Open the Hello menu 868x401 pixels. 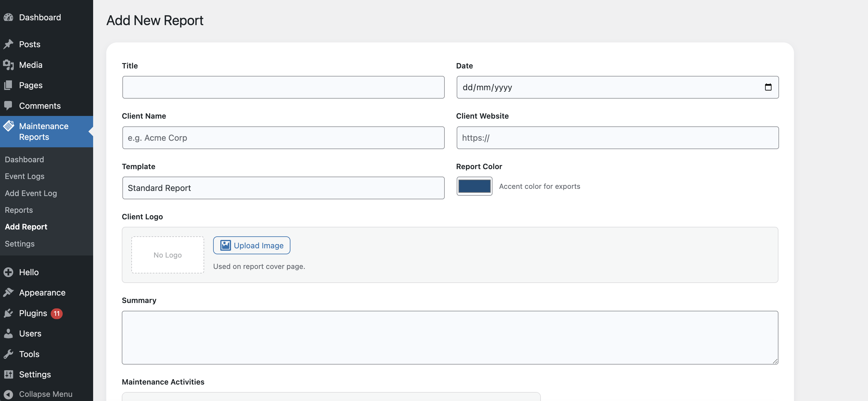[x=47, y=272]
